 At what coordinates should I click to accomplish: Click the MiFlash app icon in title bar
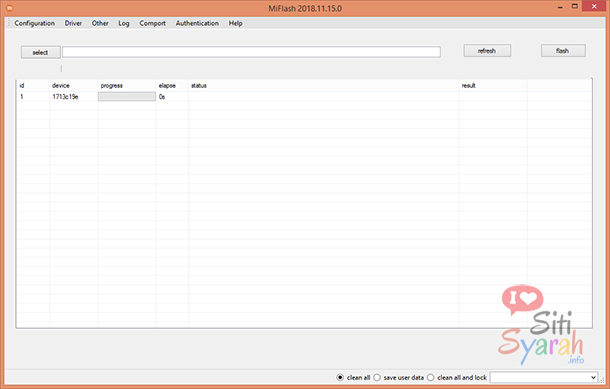coord(10,8)
